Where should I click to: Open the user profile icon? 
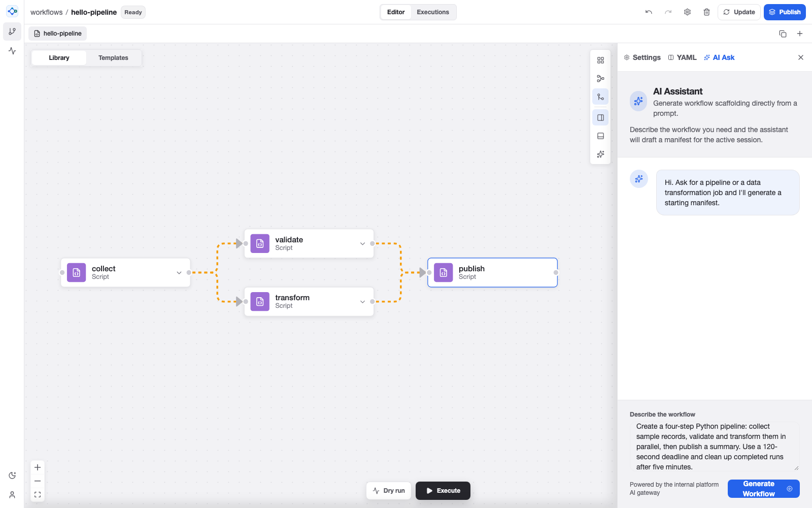(x=12, y=495)
